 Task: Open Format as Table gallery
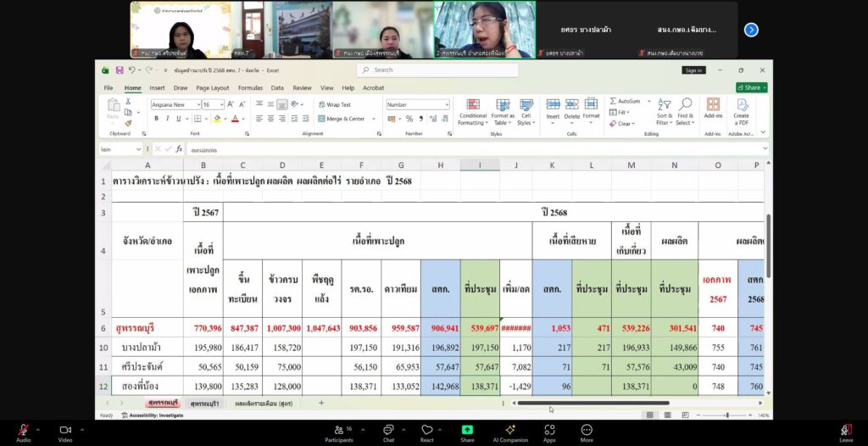[x=503, y=105]
